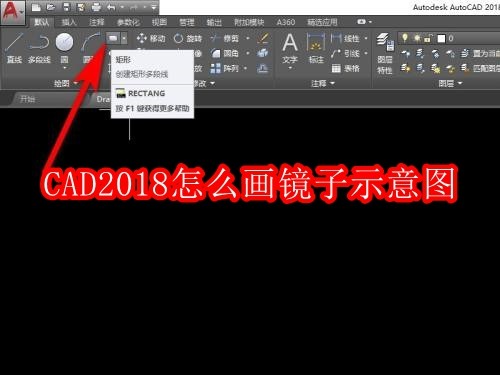Switch to the Add-ins (附加模块) ribbon tab
The width and height of the screenshot is (500, 375).
(x=249, y=22)
